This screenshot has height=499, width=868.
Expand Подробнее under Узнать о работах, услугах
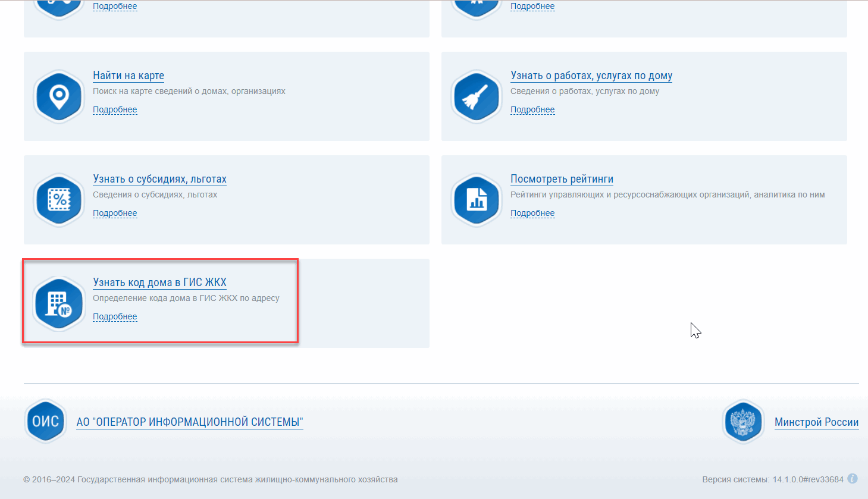tap(532, 109)
